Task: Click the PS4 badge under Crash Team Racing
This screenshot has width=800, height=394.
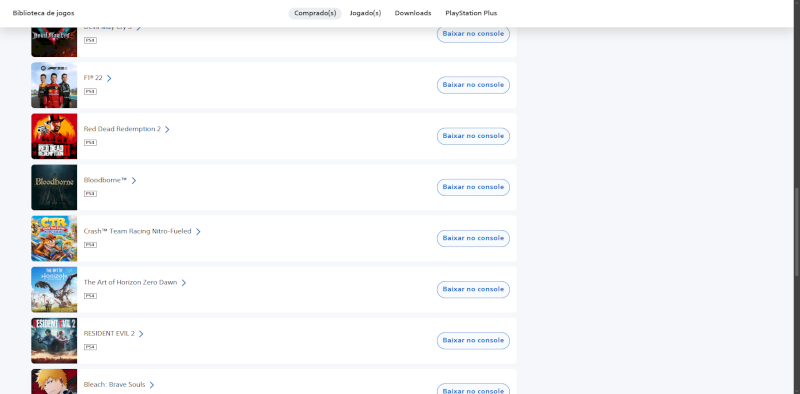Action: coord(90,244)
